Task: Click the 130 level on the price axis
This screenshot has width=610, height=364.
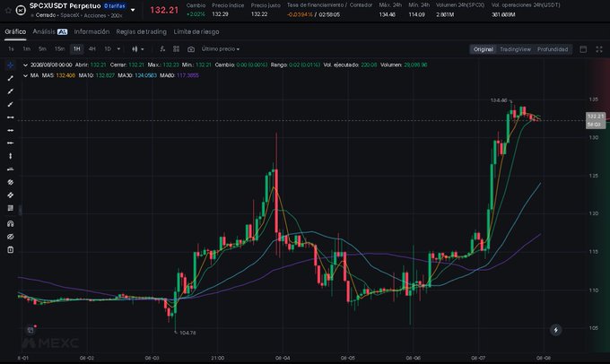Action: tap(593, 137)
